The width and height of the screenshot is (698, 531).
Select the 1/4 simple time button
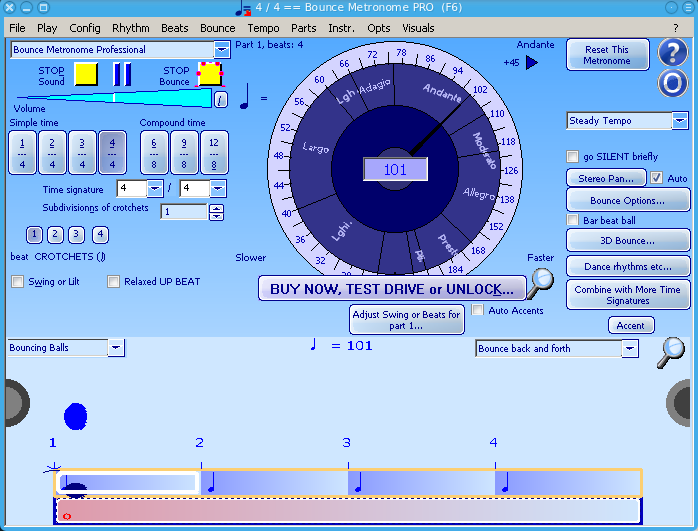22,153
